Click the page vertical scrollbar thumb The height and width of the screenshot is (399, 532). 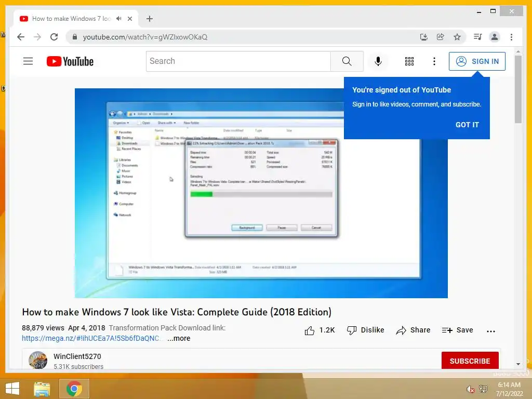518,88
